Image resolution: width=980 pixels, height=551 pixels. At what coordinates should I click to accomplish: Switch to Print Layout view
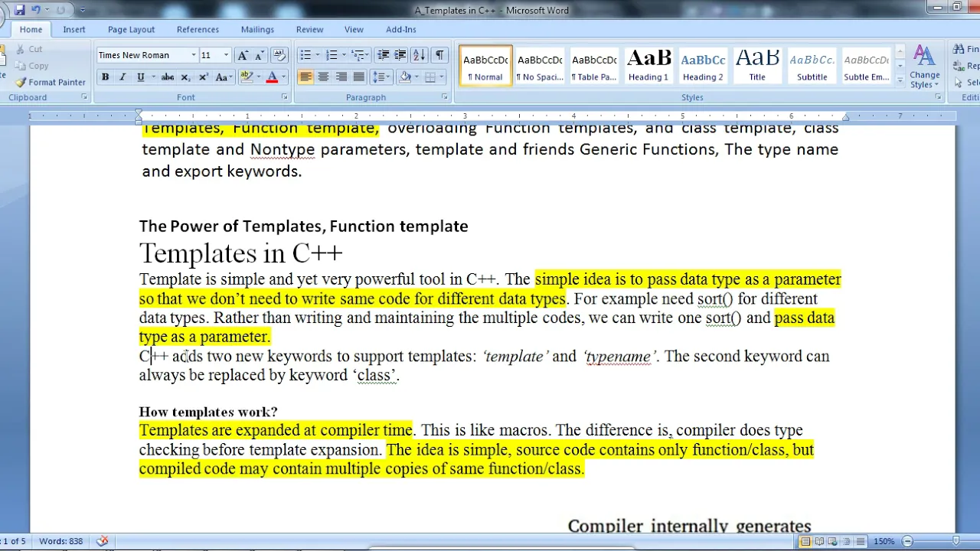point(805,541)
